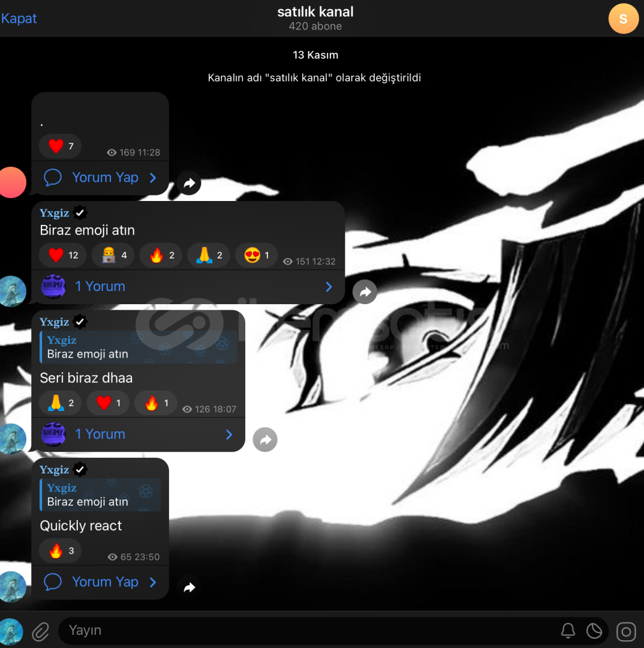Toggle fire reaction on Seri biraz dhaa post
Viewport: 644px width, 648px height.
[156, 403]
